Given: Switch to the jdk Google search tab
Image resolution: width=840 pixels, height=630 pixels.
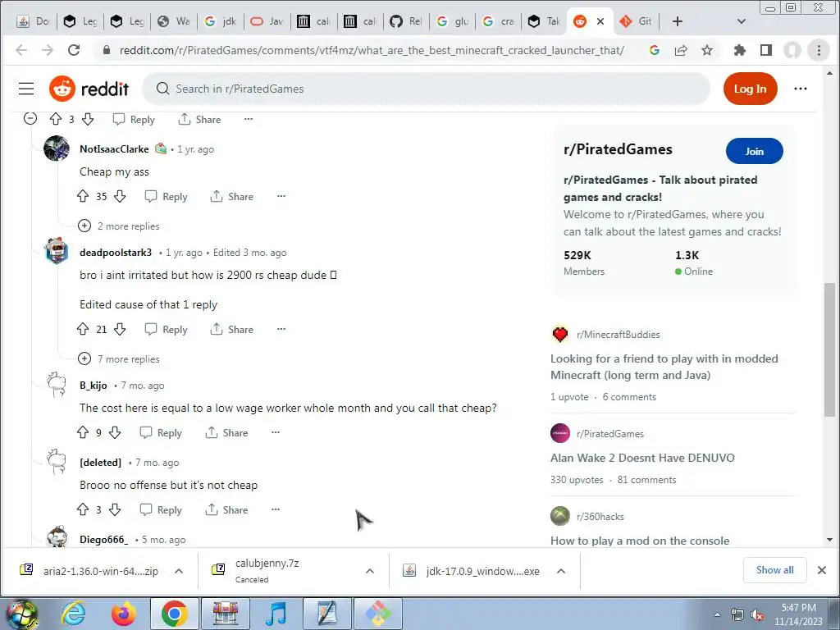Looking at the screenshot, I should [x=221, y=21].
